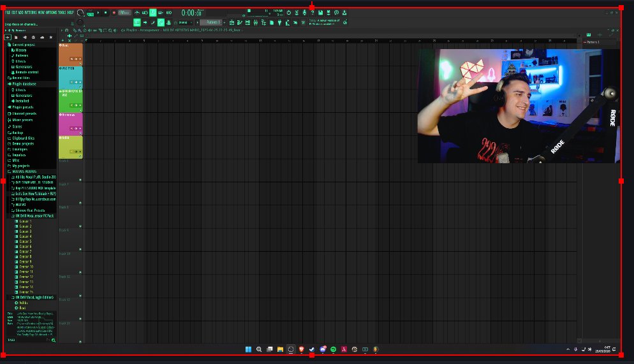Click the microphone recording icon
The height and width of the screenshot is (364, 634).
304,13
